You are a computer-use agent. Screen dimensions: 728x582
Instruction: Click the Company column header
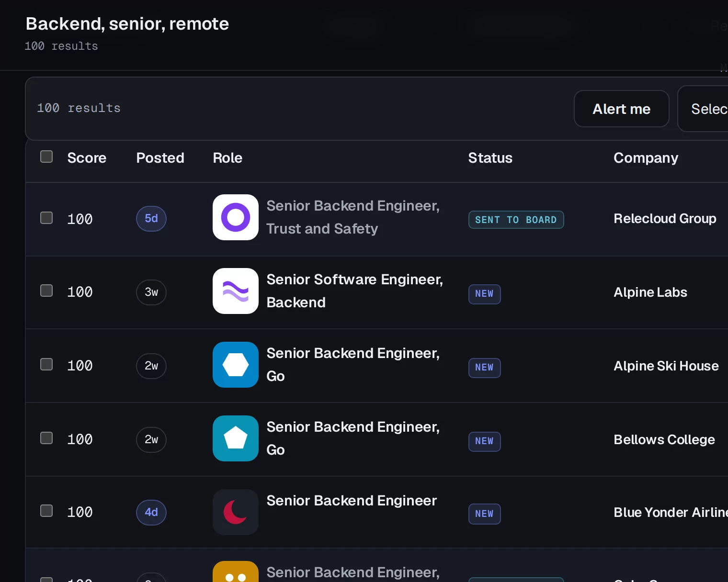(x=646, y=158)
